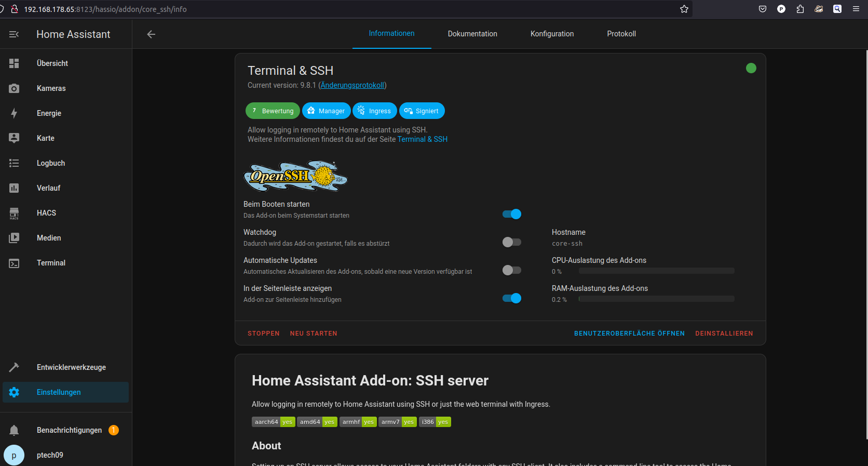
Task: Open Entwicklerwerkzeuge in the sidebar
Action: (x=71, y=367)
